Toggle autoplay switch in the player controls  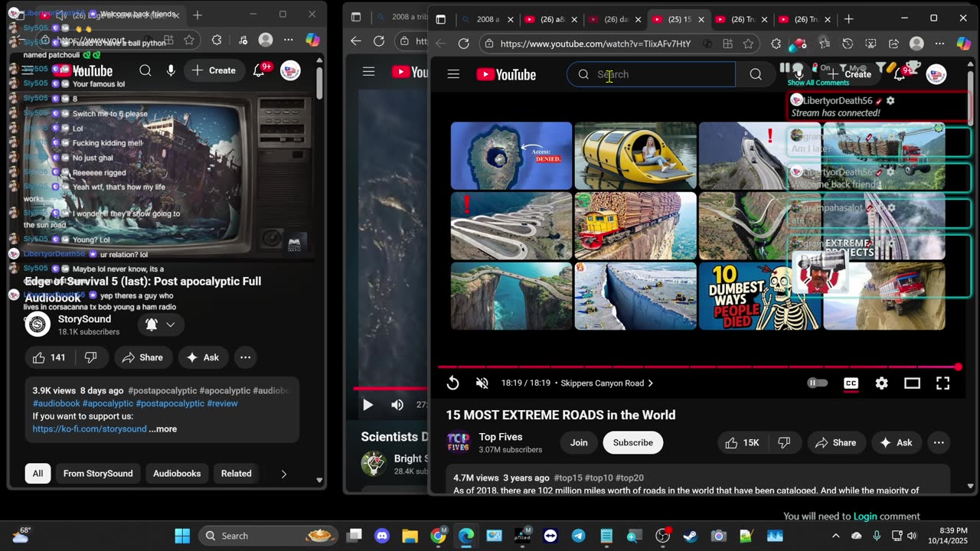[818, 383]
